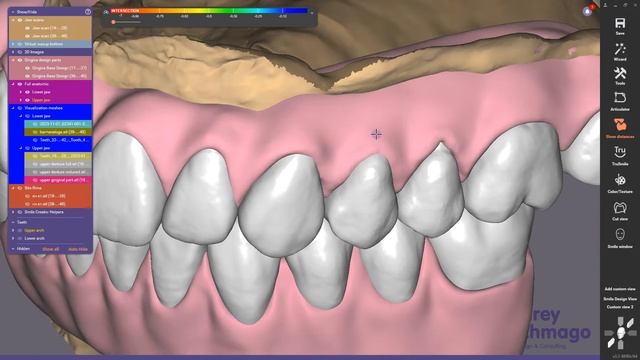
Task: Expand the Lower arch teeth group
Action: pyautogui.click(x=13, y=238)
